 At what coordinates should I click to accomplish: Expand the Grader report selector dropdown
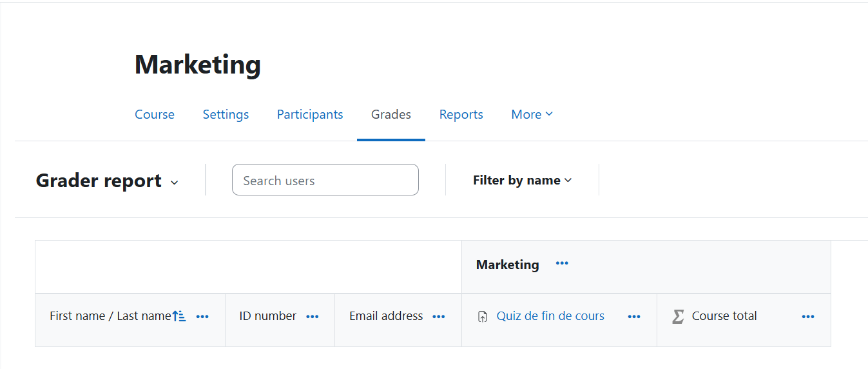pyautogui.click(x=173, y=183)
